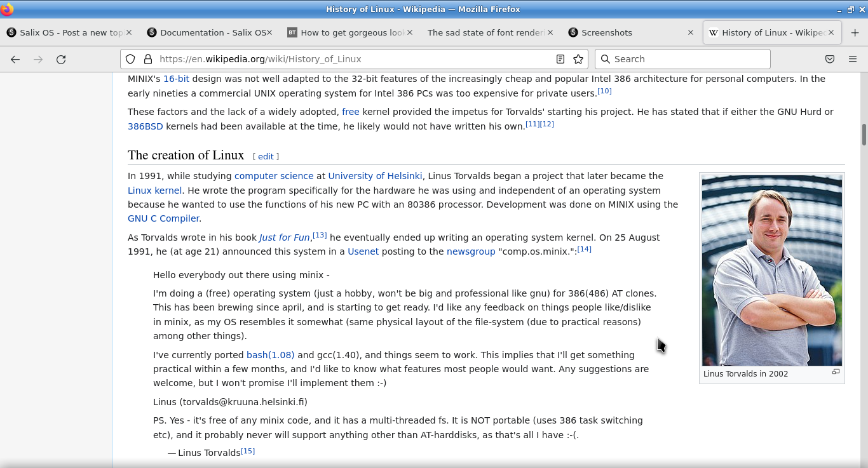Open the Firefox hamburger menu
Screen dimensions: 868x468
[853, 59]
